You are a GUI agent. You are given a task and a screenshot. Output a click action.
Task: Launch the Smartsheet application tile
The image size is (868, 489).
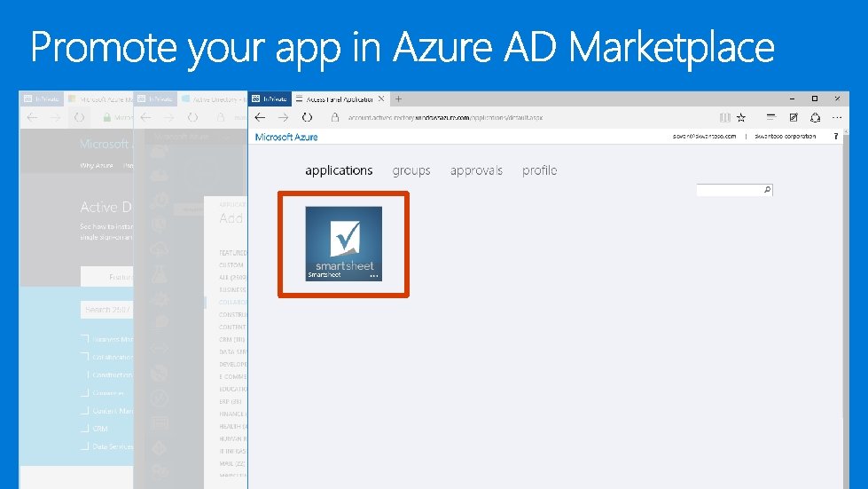(343, 244)
